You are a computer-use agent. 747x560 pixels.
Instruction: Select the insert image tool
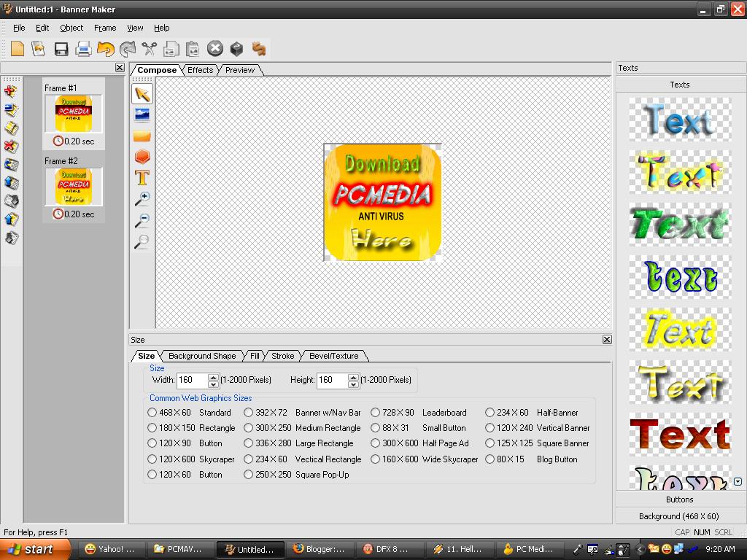click(x=142, y=114)
